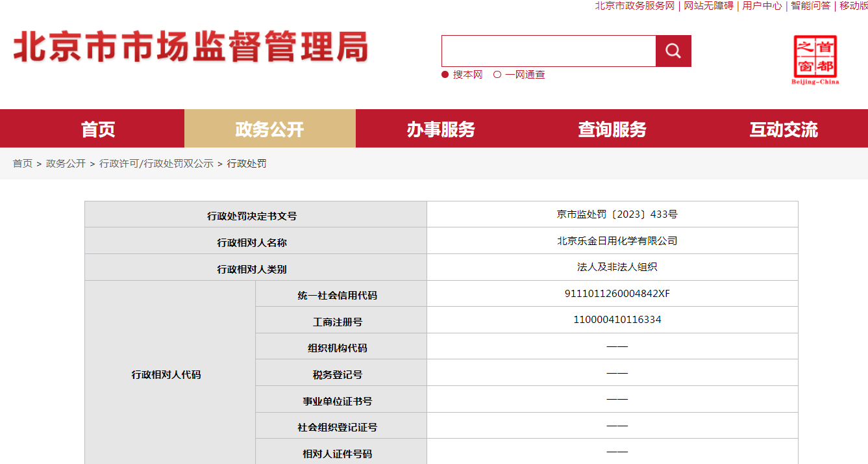Image resolution: width=868 pixels, height=464 pixels.
Task: Open the 查询服务 navigation tab
Action: tap(613, 129)
